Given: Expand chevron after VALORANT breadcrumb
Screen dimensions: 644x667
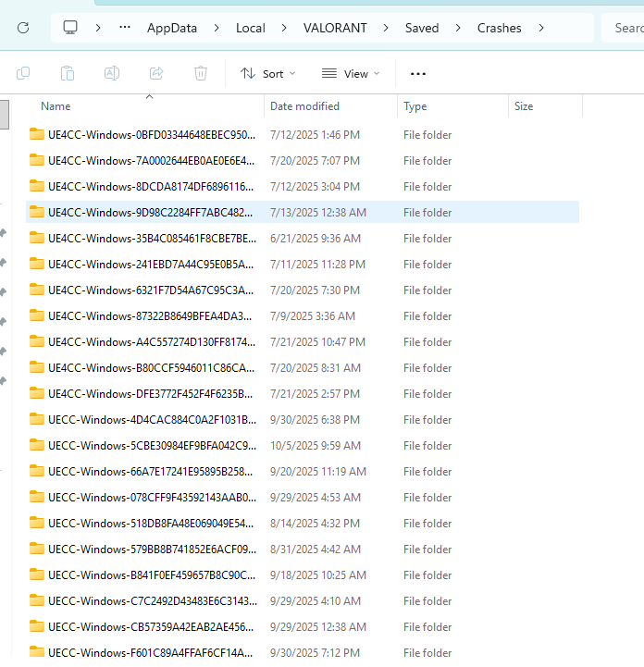Looking at the screenshot, I should pyautogui.click(x=386, y=28).
